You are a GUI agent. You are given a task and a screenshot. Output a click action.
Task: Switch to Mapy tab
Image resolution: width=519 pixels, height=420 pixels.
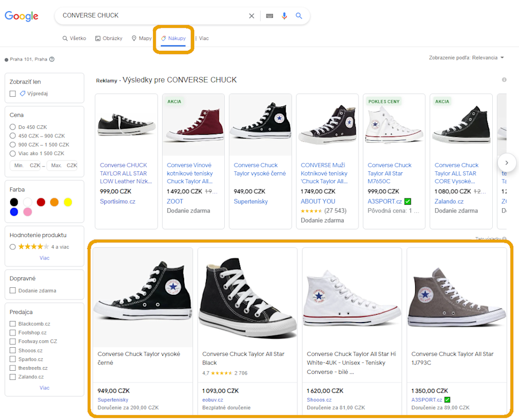141,39
